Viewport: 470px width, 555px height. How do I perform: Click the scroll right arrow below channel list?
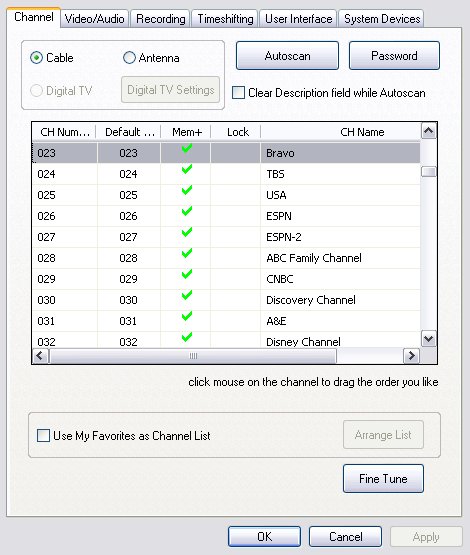point(411,356)
